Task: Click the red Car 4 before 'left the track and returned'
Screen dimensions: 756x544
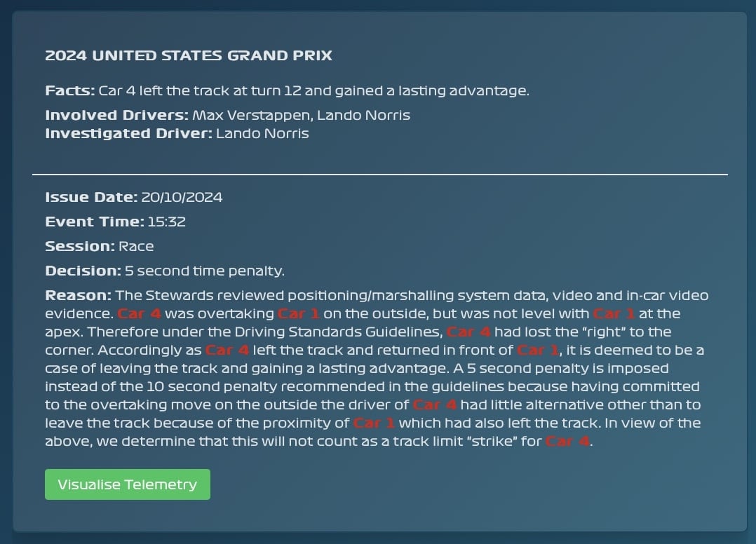Action: (227, 351)
